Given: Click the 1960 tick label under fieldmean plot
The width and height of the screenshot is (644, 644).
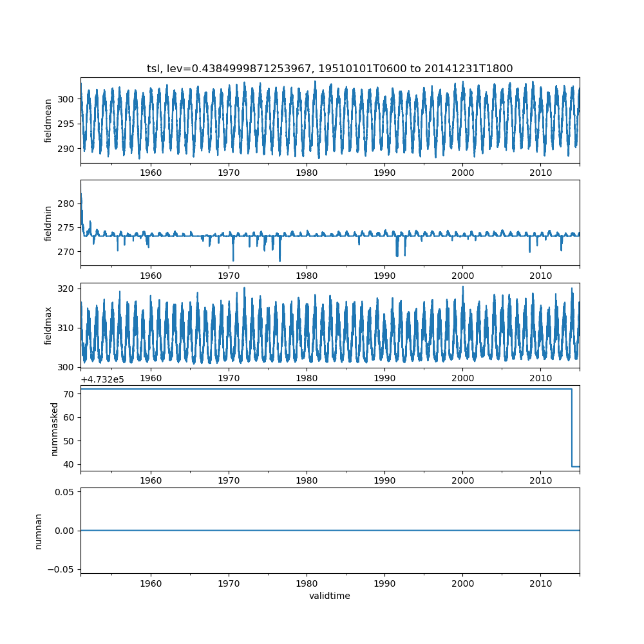Looking at the screenshot, I should tap(151, 174).
